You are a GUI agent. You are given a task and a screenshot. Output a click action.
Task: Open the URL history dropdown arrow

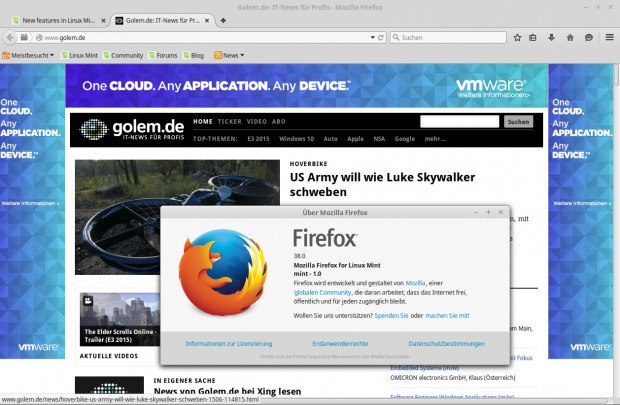tap(372, 38)
